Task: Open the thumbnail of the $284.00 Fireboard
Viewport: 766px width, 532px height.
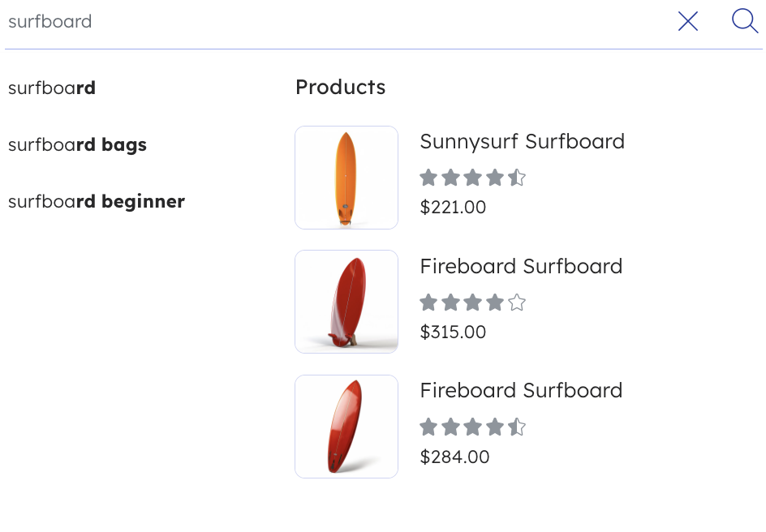Action: (346, 427)
